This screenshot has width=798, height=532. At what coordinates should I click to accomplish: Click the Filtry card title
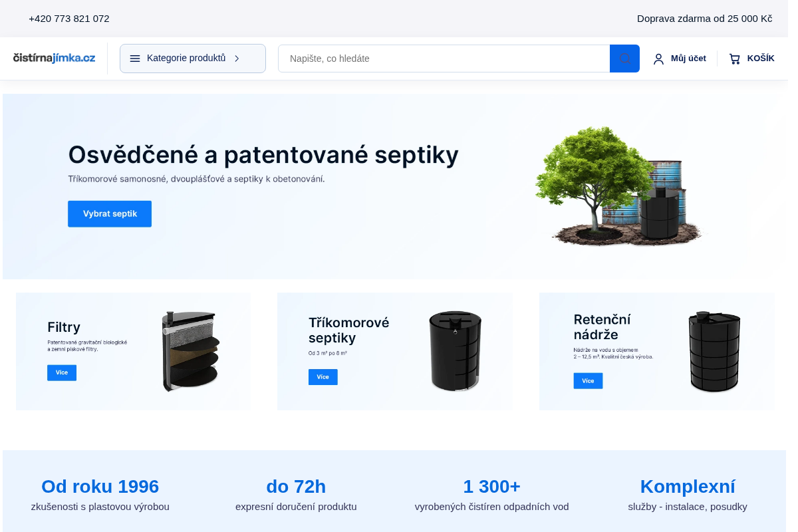tap(64, 327)
